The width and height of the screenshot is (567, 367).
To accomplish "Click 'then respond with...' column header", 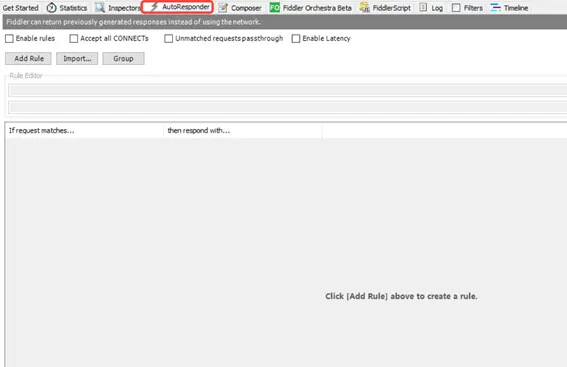I will click(243, 131).
